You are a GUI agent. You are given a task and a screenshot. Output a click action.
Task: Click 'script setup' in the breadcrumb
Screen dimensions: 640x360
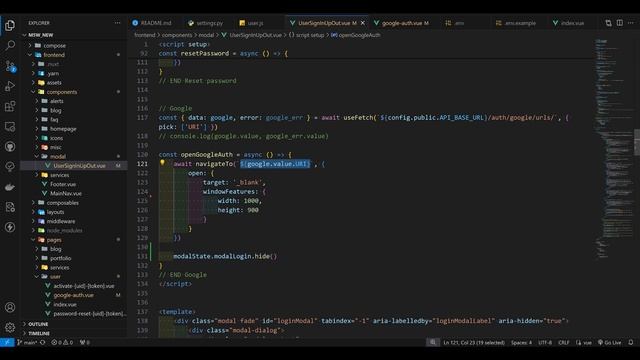click(309, 35)
